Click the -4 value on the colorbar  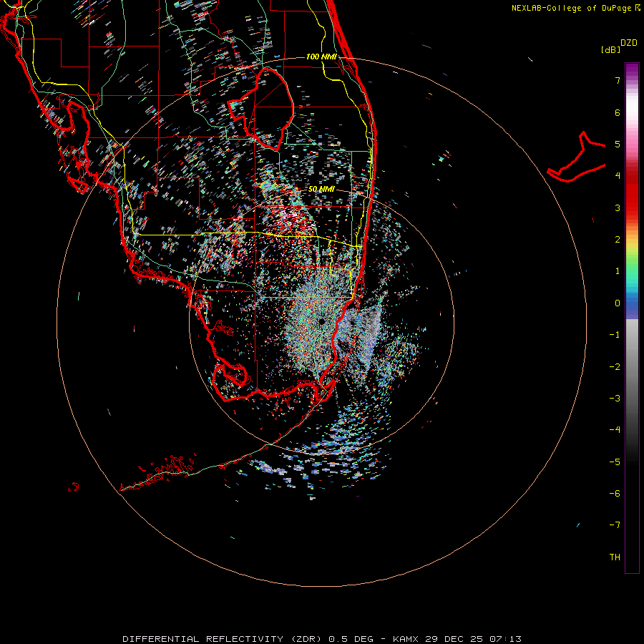click(615, 430)
